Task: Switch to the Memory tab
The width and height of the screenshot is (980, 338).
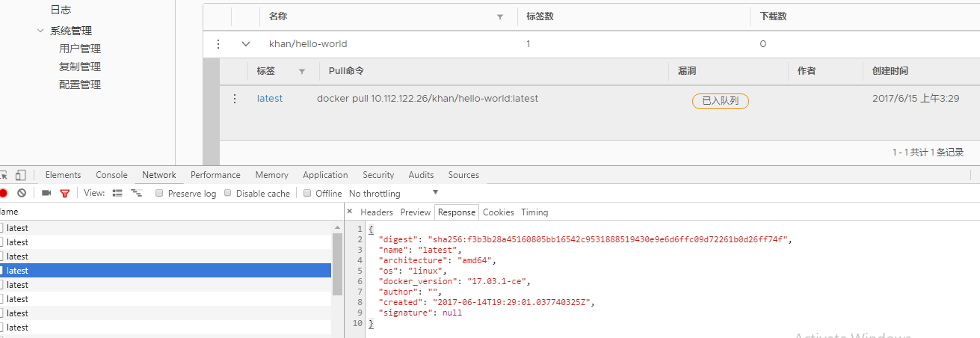Action: (x=271, y=175)
